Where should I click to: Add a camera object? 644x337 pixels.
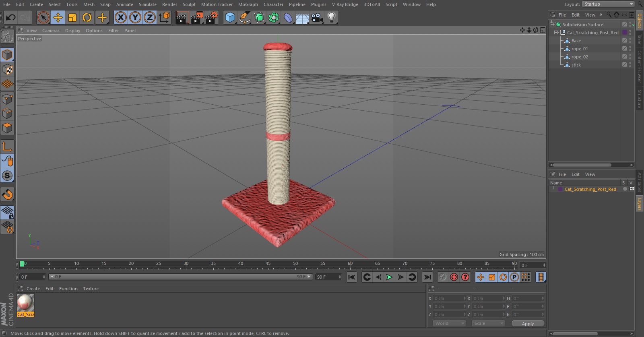click(317, 17)
